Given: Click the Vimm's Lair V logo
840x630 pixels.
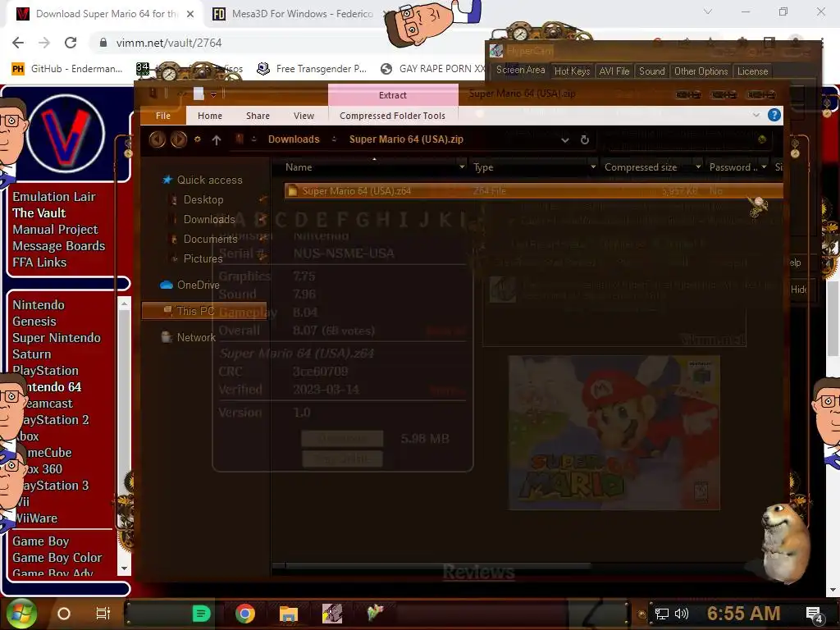Looking at the screenshot, I should coord(66,134).
